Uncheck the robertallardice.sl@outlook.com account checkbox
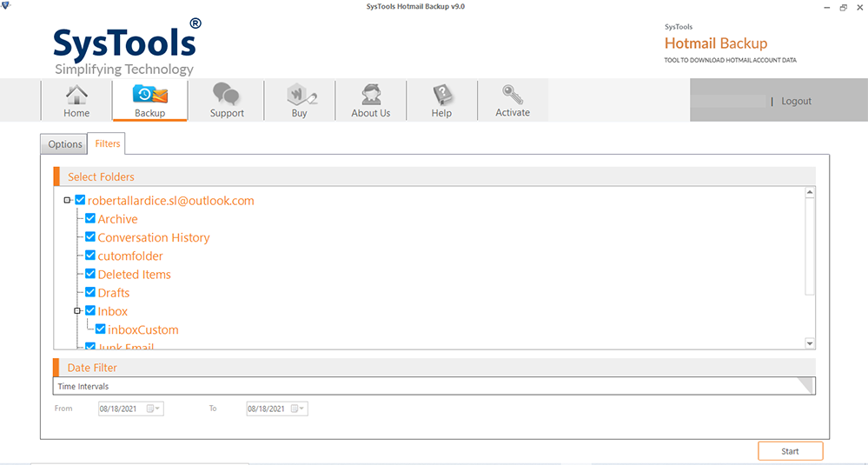Image resolution: width=868 pixels, height=465 pixels. click(80, 201)
